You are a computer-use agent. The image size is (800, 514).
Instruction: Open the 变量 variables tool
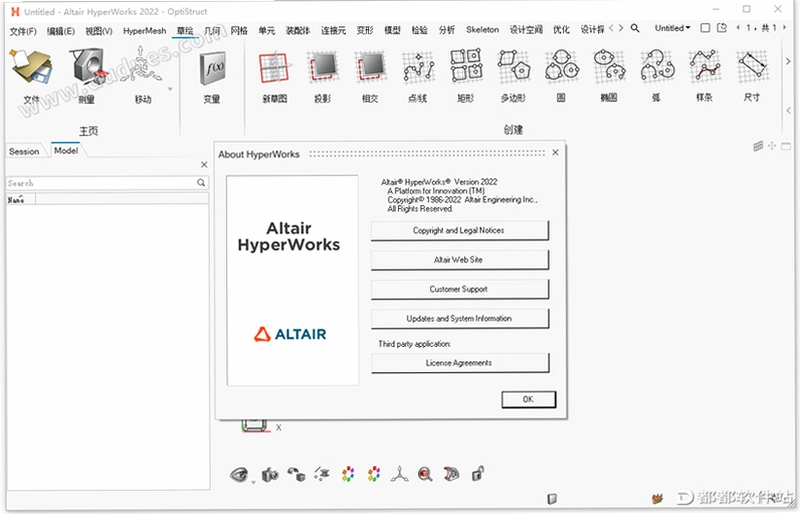tap(212, 76)
